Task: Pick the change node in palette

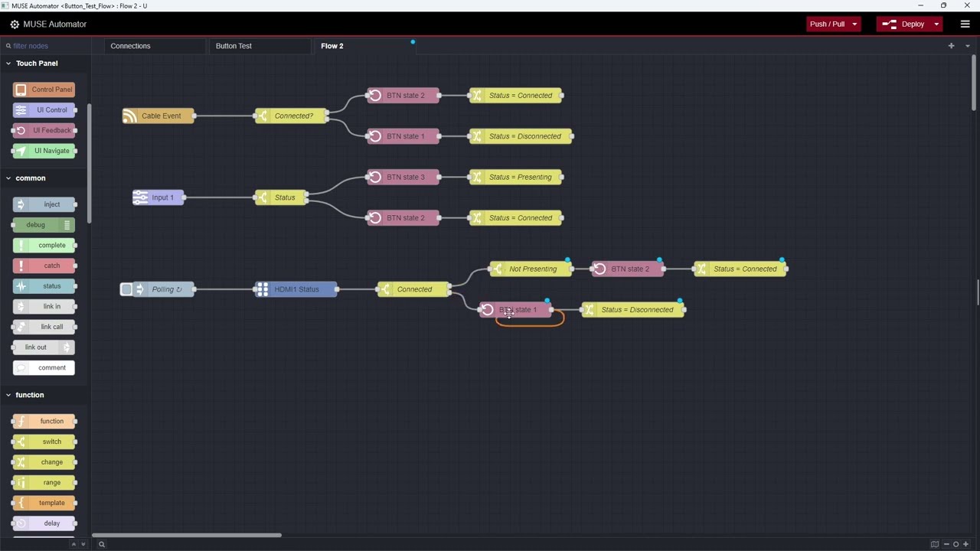Action: tap(44, 462)
